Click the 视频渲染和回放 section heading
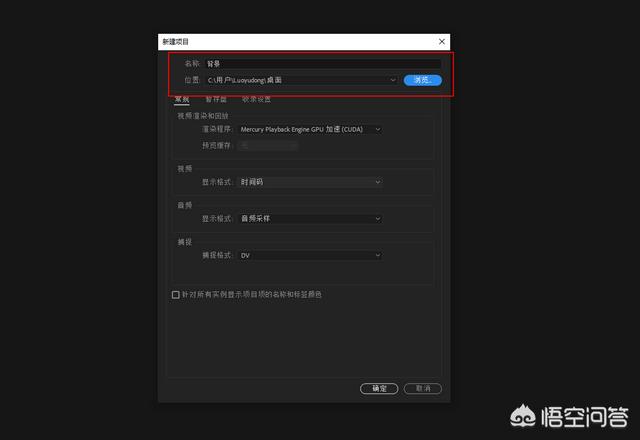Viewport: 640px width, 440px height. click(x=203, y=116)
